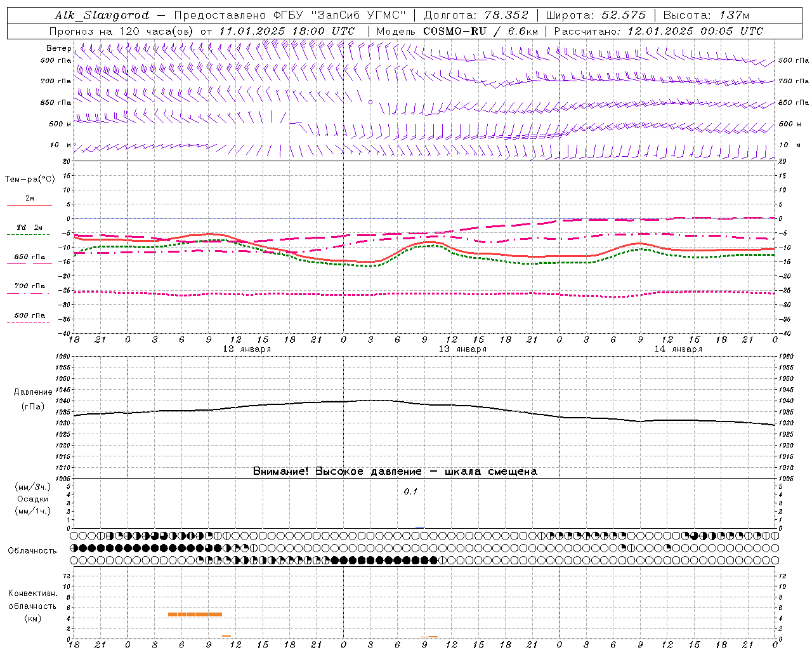Viewport: 812px width, 650px height.
Task: Click the station name Alk_Slavgorod
Action: coord(102,15)
